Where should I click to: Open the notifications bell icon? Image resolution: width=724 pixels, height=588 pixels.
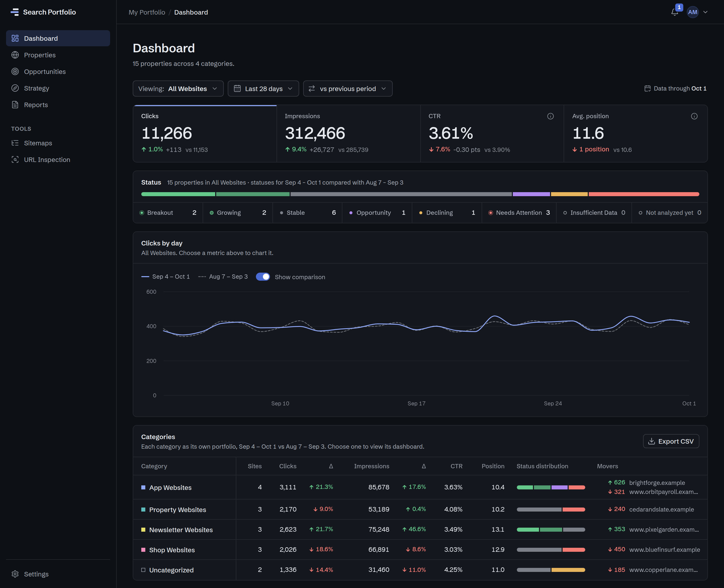coord(674,12)
